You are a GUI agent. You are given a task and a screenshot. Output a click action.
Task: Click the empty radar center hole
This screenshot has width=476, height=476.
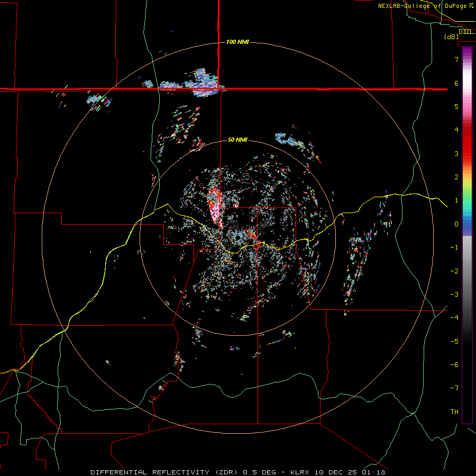pyautogui.click(x=237, y=237)
